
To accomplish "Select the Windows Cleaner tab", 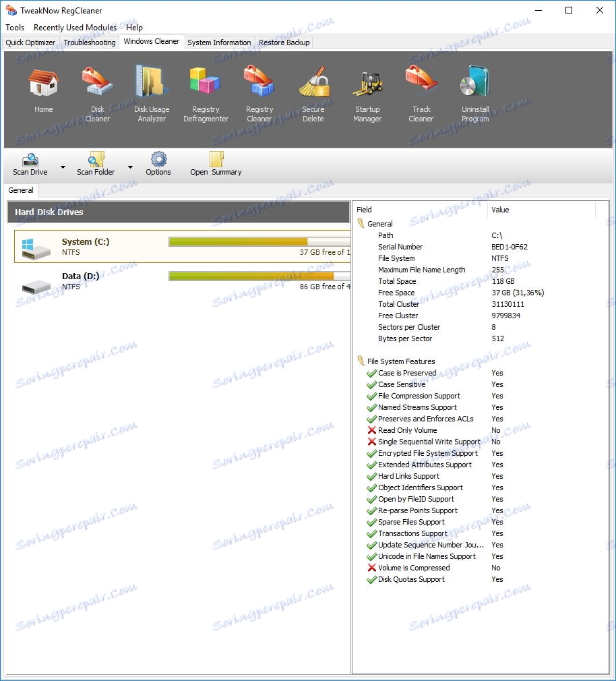I will [x=152, y=41].
